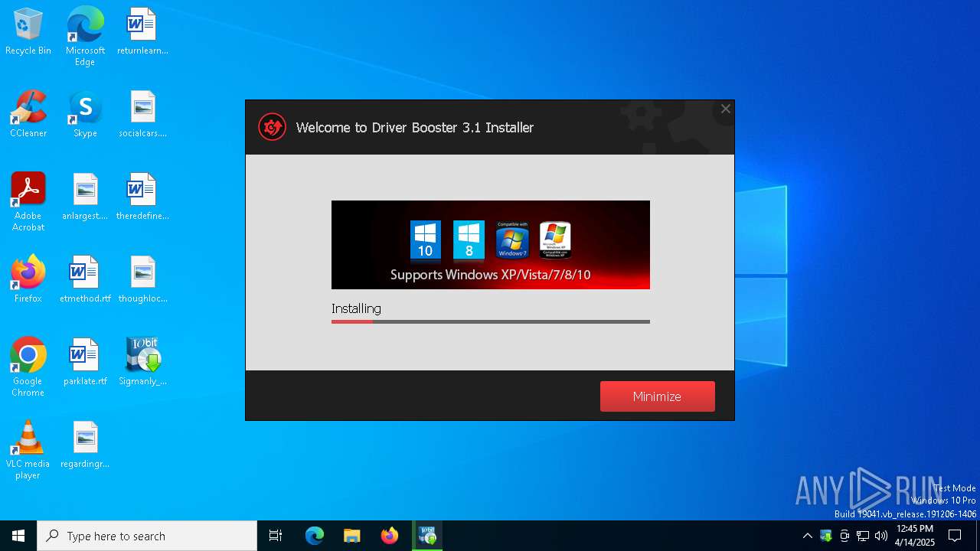
Task: Click the installer title text
Action: [415, 127]
